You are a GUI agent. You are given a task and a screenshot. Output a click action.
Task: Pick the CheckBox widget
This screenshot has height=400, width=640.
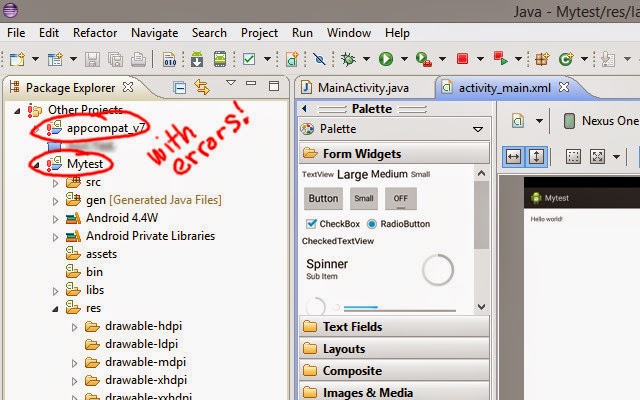[x=333, y=224]
